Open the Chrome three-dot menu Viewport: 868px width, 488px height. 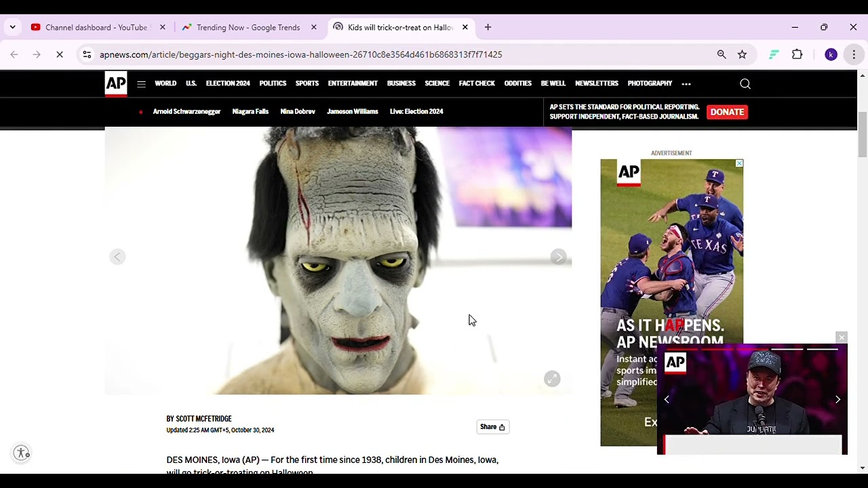point(854,54)
